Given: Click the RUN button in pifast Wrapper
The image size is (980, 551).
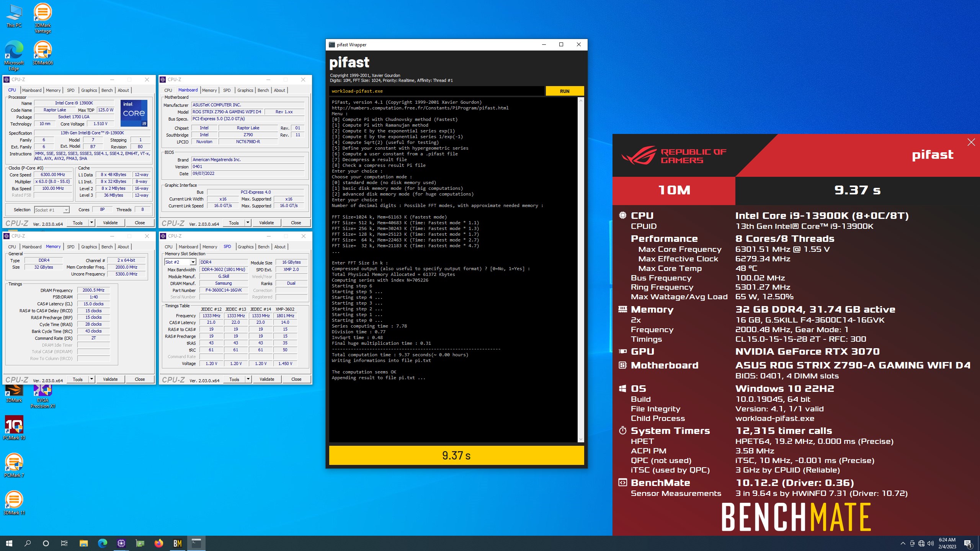Looking at the screenshot, I should [x=565, y=91].
